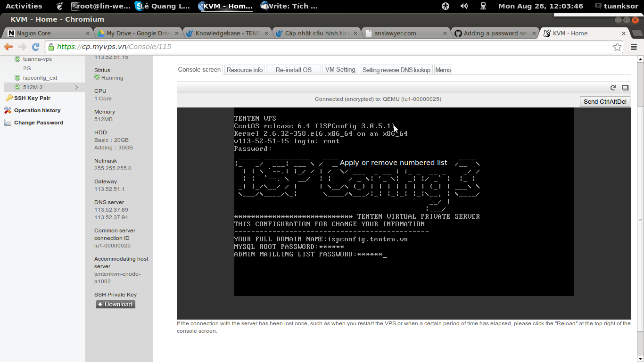Click the Change Password icon
644x362 pixels.
(x=8, y=123)
